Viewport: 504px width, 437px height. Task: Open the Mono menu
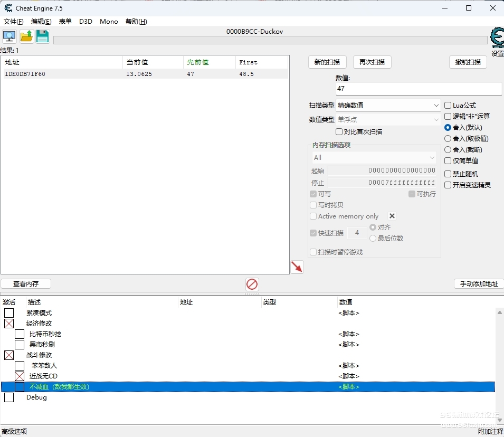109,22
